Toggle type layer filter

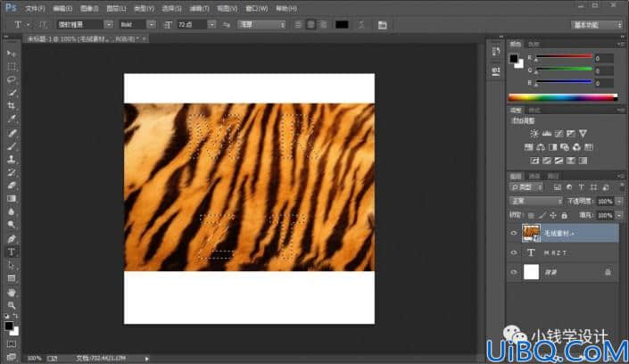click(581, 187)
